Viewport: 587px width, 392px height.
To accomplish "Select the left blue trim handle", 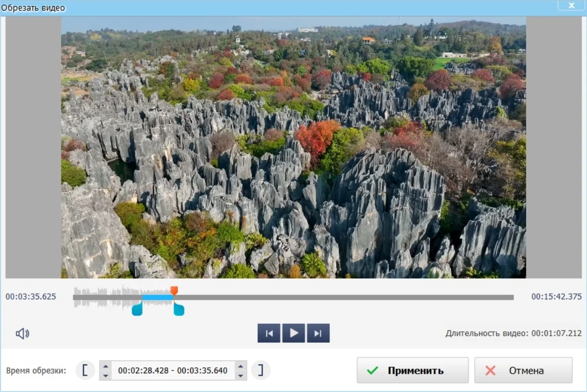I will (137, 309).
